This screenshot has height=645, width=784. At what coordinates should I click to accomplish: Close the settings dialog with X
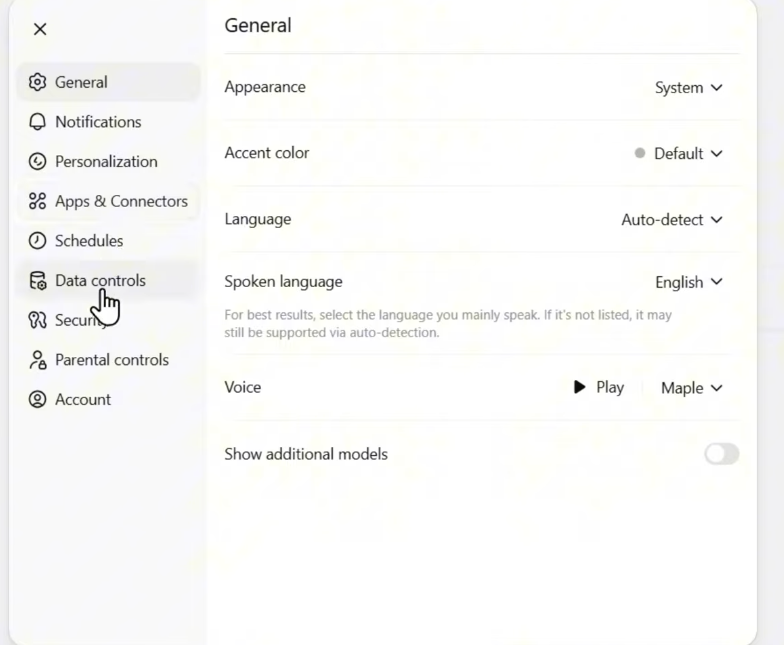click(40, 29)
